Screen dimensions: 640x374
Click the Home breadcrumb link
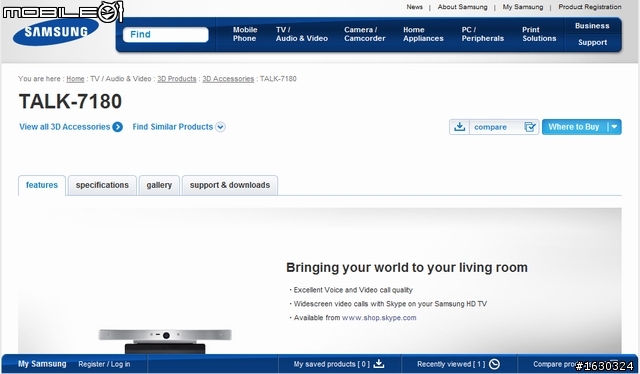(75, 79)
